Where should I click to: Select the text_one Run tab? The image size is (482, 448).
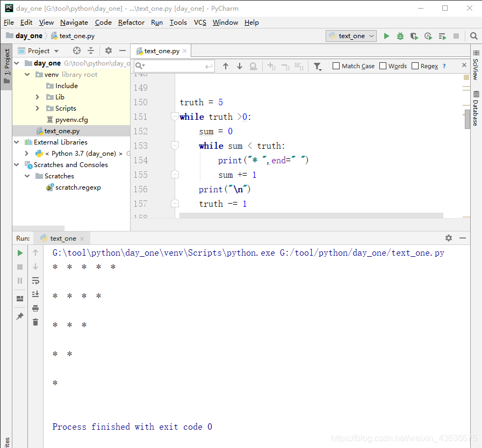coord(63,239)
